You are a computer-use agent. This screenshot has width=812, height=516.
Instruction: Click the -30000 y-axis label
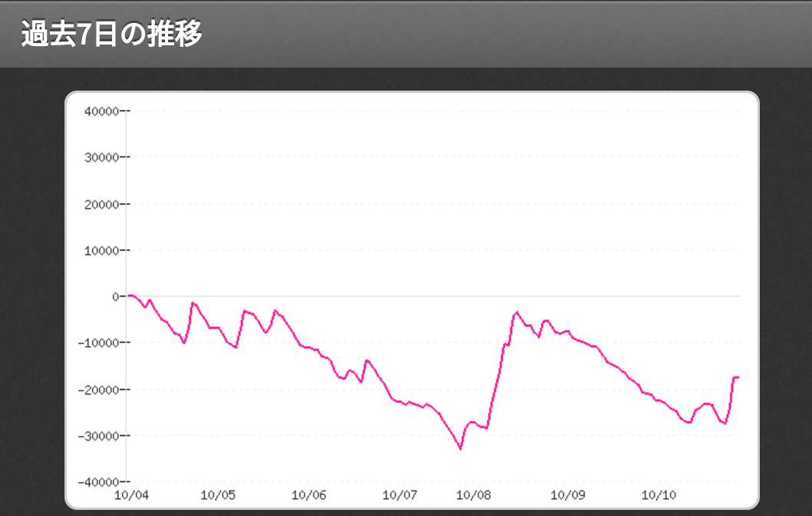click(98, 436)
